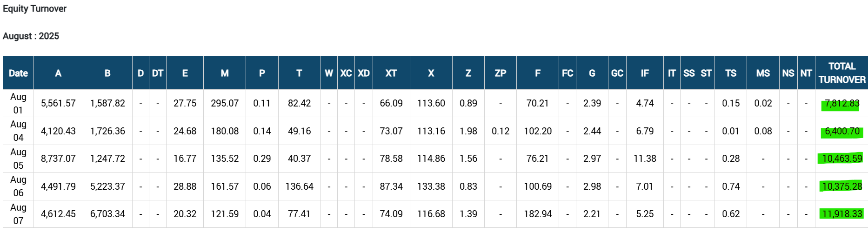
Task: Select the 11.38 value under IF
Action: coord(644,159)
